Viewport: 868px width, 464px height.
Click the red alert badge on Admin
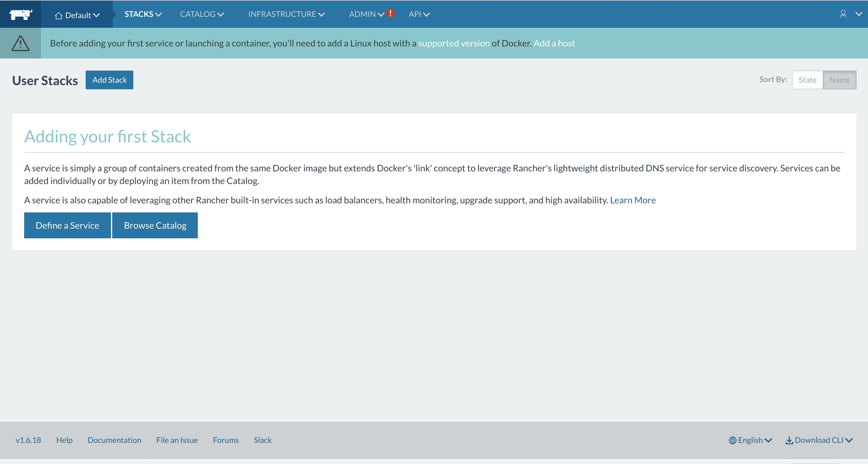coord(390,13)
